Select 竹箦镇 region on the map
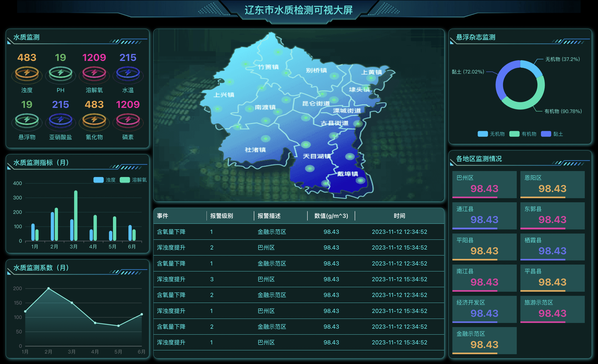 tap(268, 67)
